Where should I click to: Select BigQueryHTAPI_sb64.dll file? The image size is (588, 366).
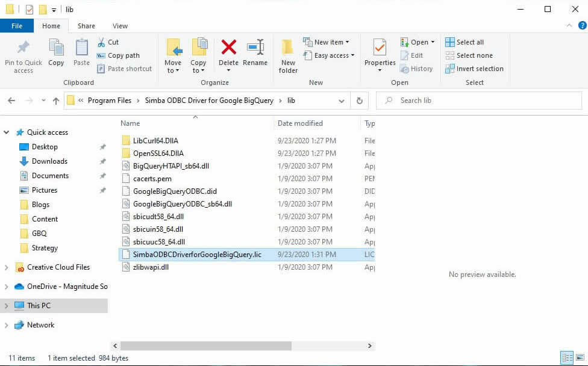tap(171, 166)
